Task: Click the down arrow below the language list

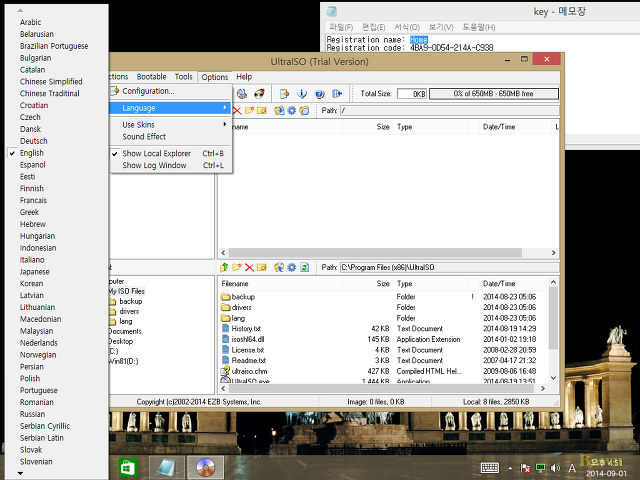Action: click(x=20, y=473)
